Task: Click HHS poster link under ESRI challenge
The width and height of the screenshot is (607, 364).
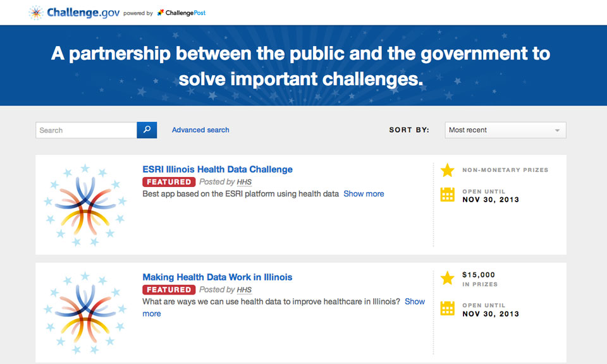Action: pos(244,182)
